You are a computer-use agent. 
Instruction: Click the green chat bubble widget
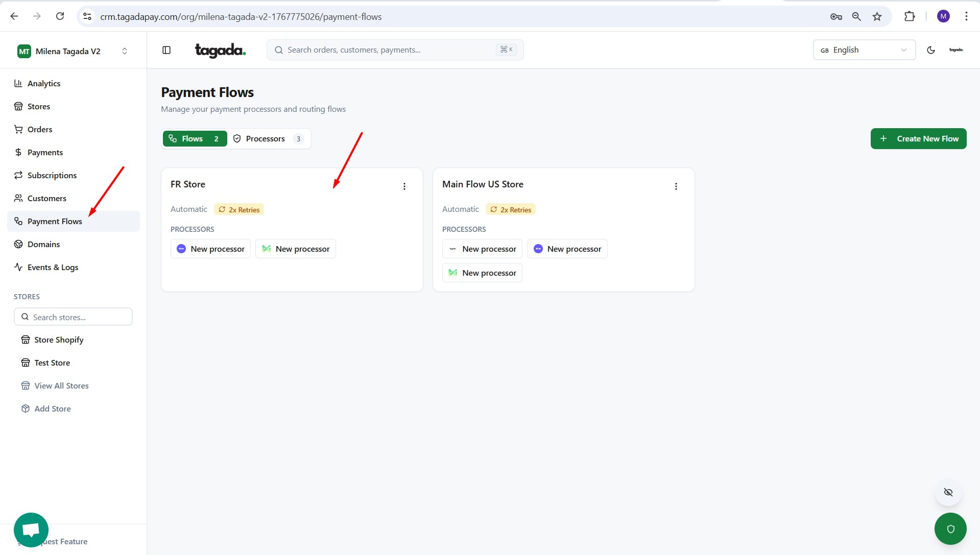tap(31, 529)
